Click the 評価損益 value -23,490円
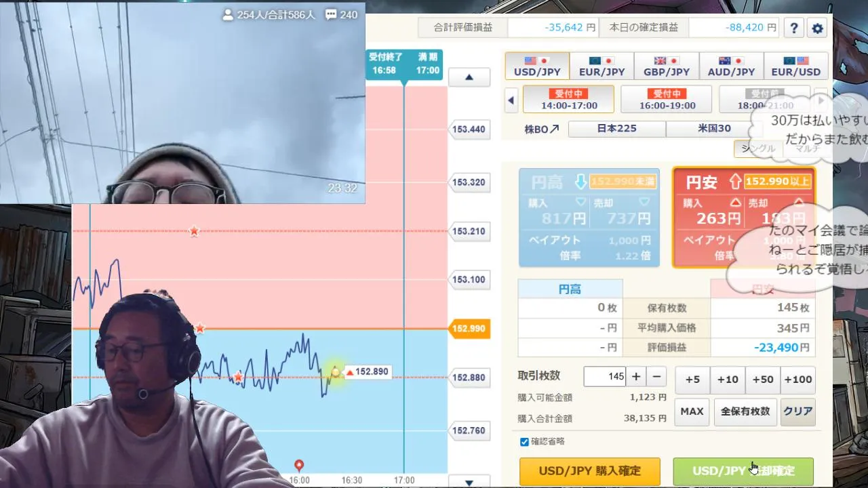Screen dimensions: 868x488 (782, 347)
